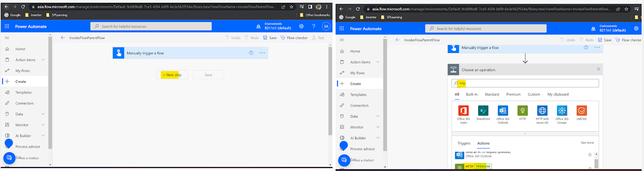Image resolution: width=644 pixels, height=171 pixels.
Task: Go back using the flow-name arrow, right window
Action: [x=398, y=40]
